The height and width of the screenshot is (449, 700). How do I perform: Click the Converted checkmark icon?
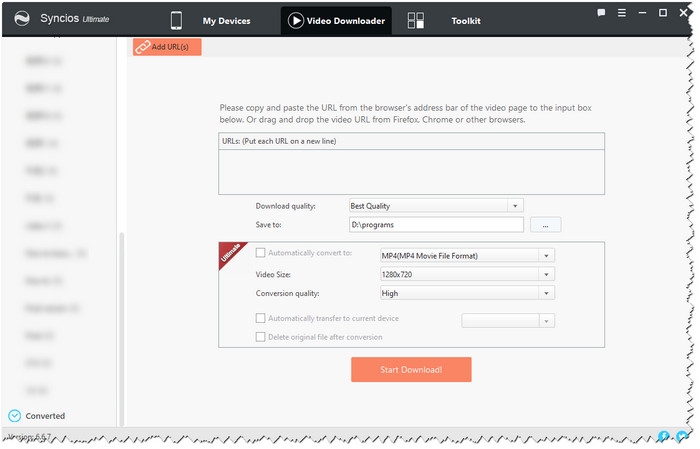point(15,416)
